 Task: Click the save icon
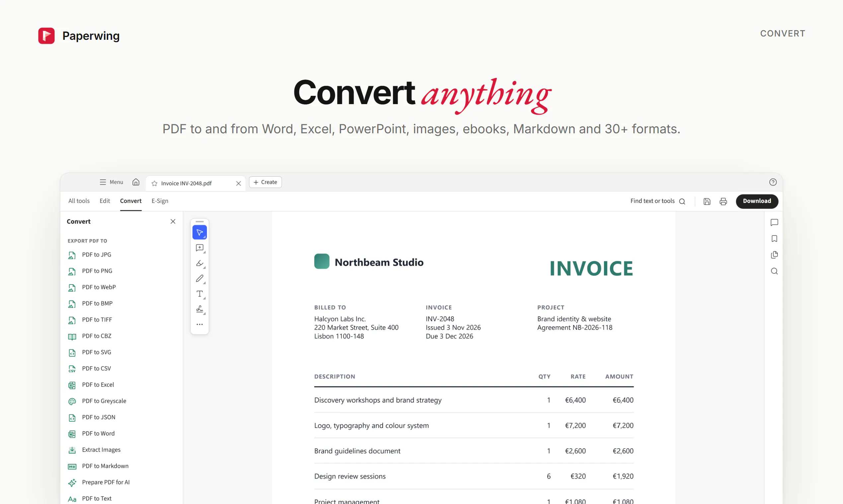tap(707, 201)
